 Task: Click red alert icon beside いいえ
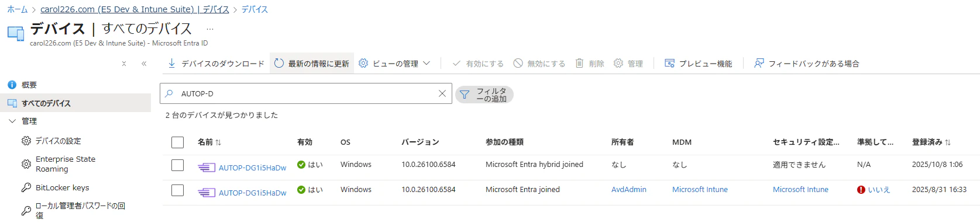(861, 190)
